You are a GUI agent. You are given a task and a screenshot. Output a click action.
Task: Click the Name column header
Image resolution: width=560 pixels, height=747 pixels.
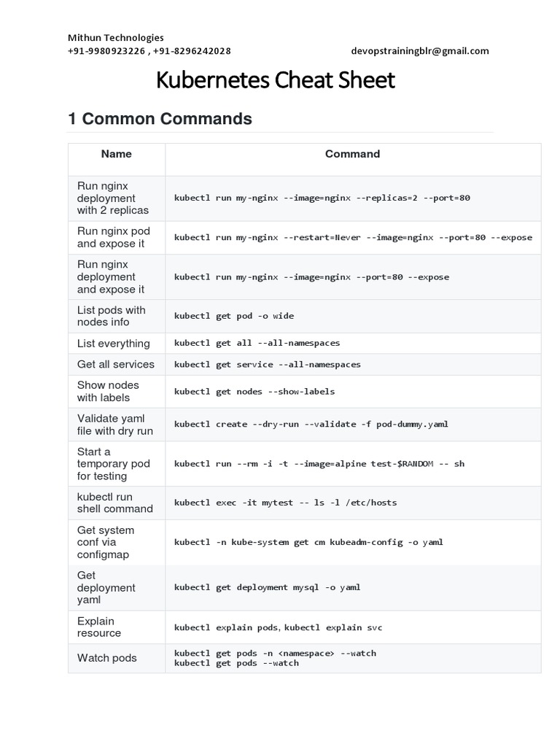click(x=117, y=154)
